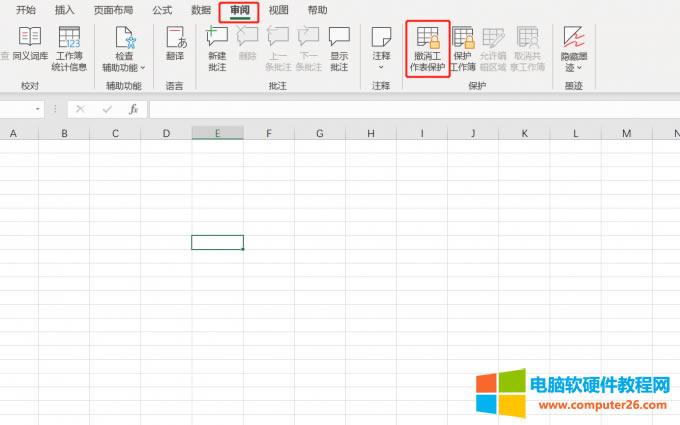Go to 下一条批注 next comment
This screenshot has width=680, height=425.
click(308, 49)
